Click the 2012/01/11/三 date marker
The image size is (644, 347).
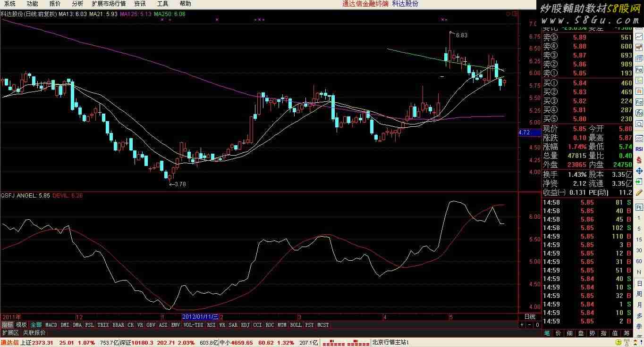coord(201,317)
